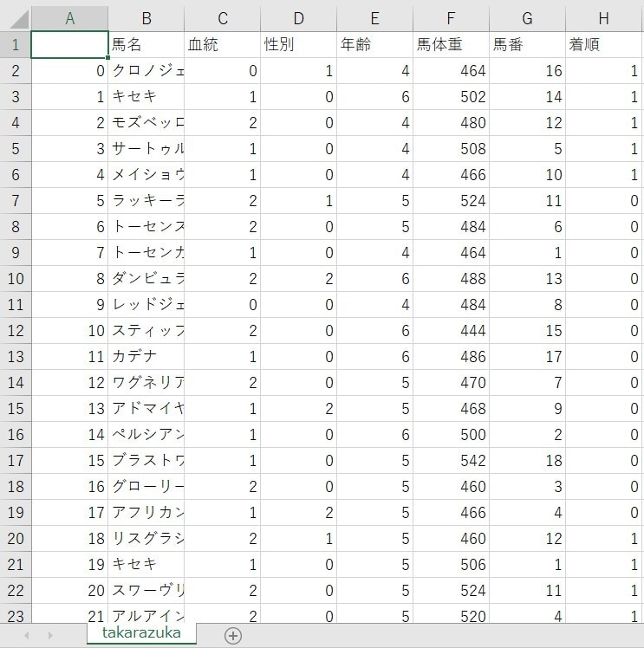
Task: Select row 7 header
Action: (16, 200)
